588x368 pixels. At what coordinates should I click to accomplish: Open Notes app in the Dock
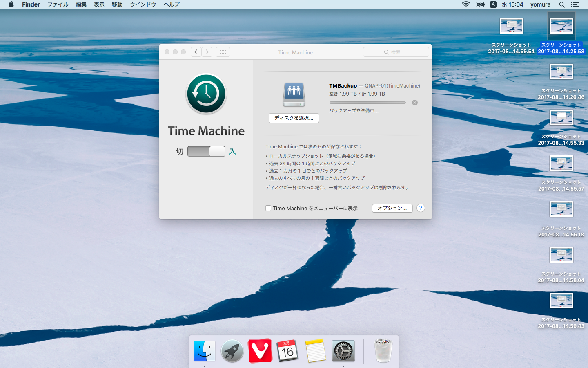pyautogui.click(x=315, y=351)
